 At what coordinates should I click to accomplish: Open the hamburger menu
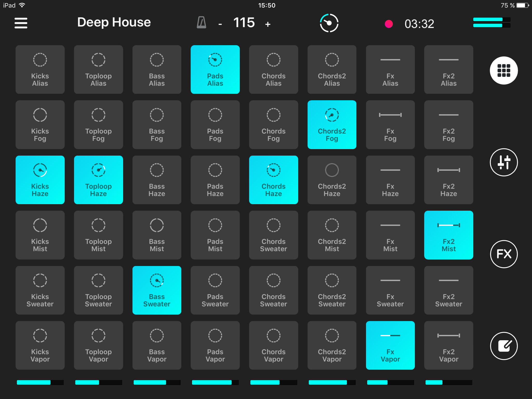tap(21, 23)
